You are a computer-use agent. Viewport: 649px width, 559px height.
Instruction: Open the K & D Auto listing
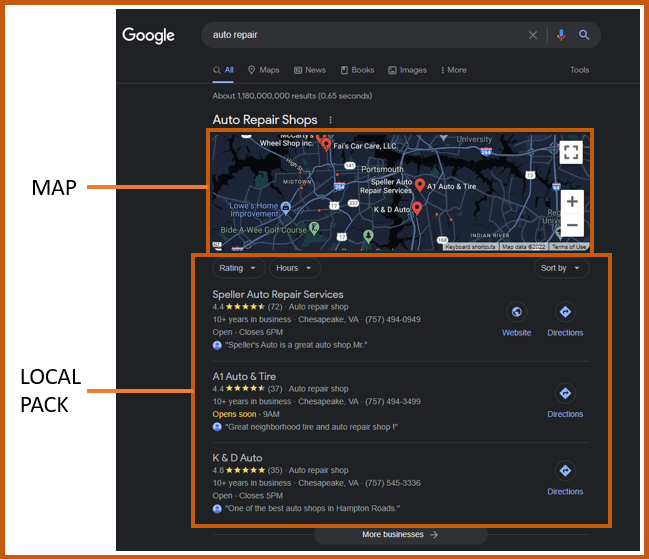237,458
